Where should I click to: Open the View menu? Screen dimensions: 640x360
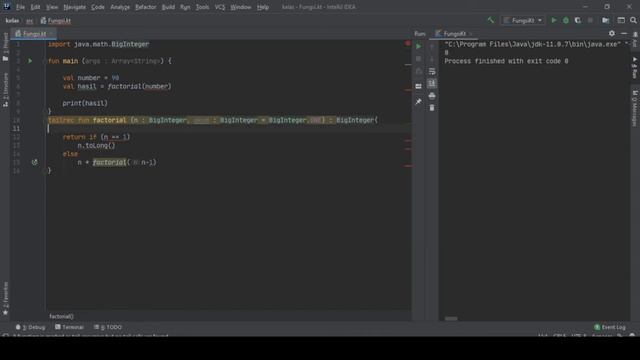tap(52, 7)
